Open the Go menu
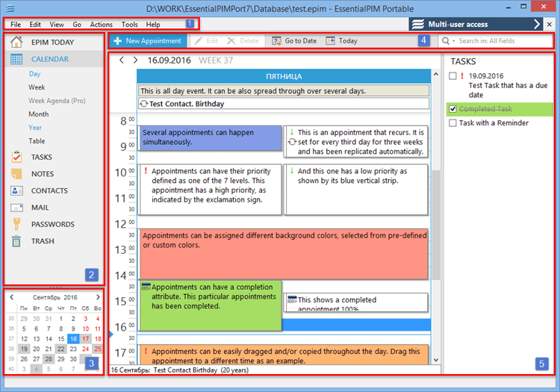 77,25
